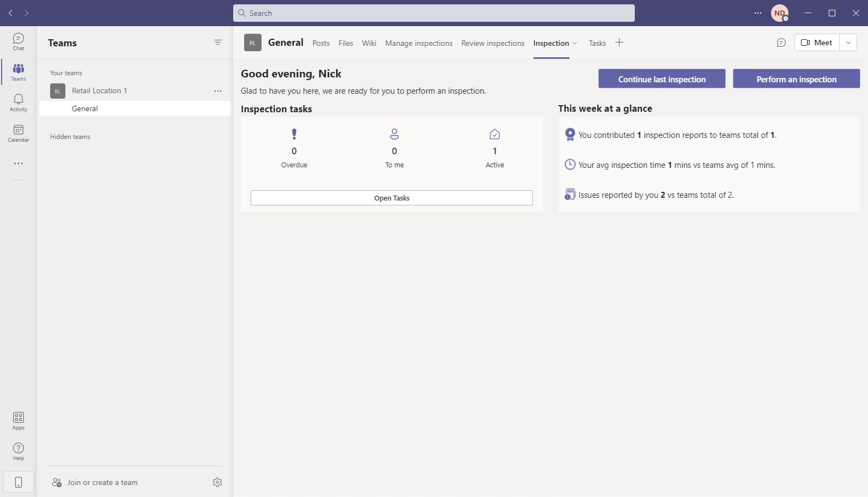The width and height of the screenshot is (868, 497).
Task: Open the manage teams gear icon
Action: [x=217, y=482]
